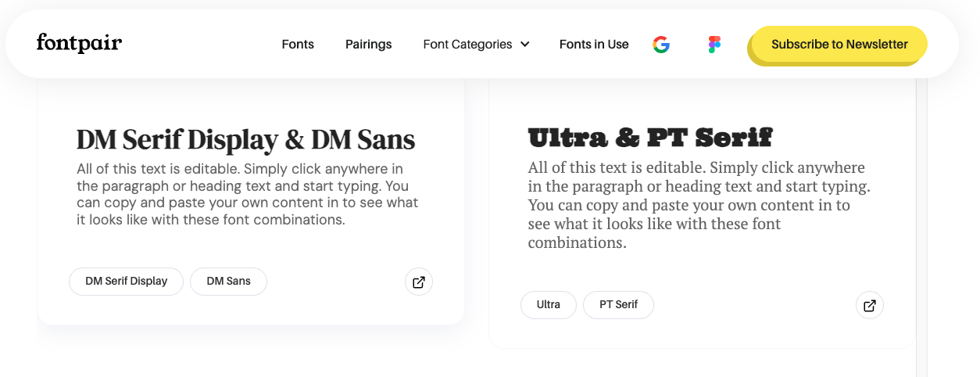This screenshot has height=377, width=980.
Task: Click into the DM Sans paragraph text
Action: [x=248, y=194]
